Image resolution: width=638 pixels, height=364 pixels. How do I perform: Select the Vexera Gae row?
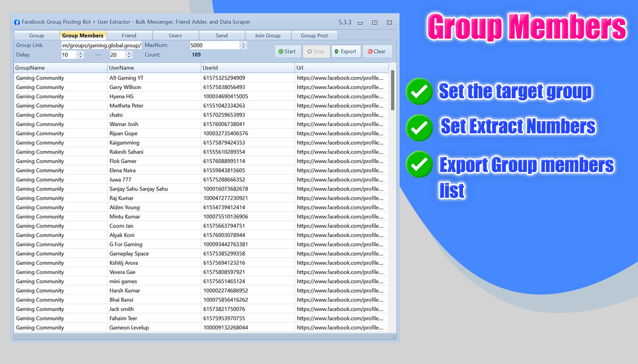201,272
